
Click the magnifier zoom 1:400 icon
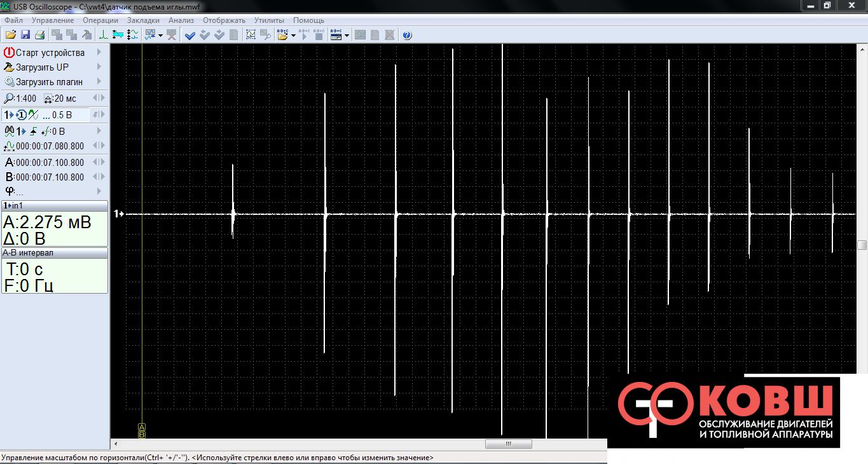[9, 99]
